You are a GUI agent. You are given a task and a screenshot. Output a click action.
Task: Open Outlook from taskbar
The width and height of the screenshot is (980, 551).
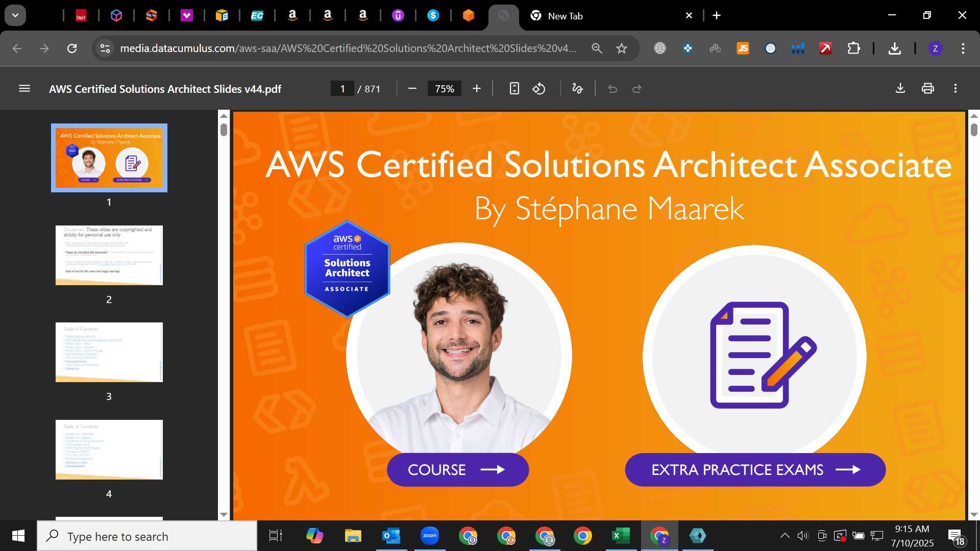[x=391, y=536]
